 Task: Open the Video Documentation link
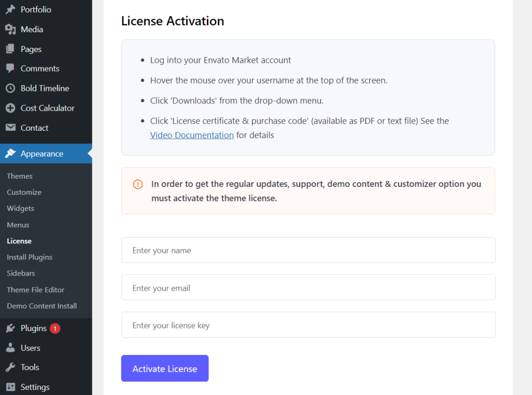[192, 134]
